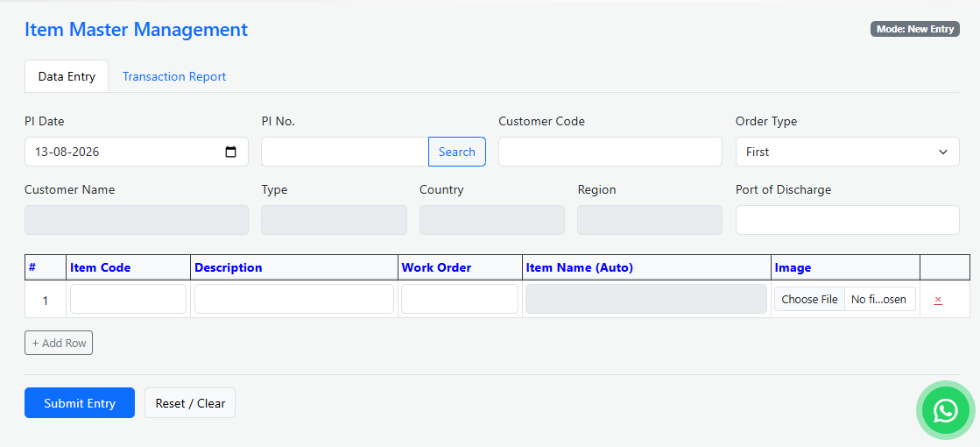This screenshot has width=980, height=447.
Task: Click the Order Type label
Action: click(766, 121)
